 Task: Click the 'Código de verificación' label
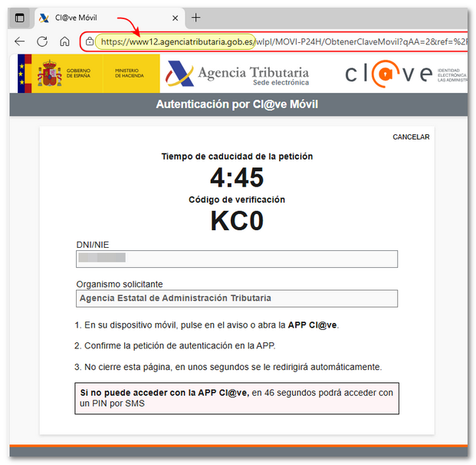point(237,200)
